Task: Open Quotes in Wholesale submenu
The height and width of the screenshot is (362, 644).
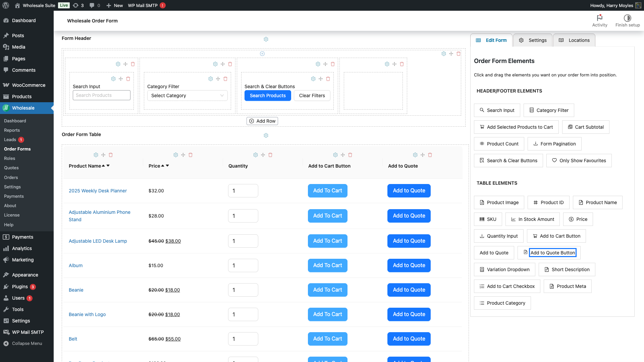Action: 11,168
